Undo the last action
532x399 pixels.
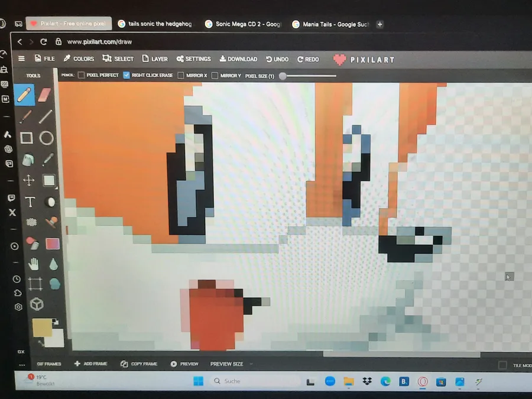click(277, 59)
